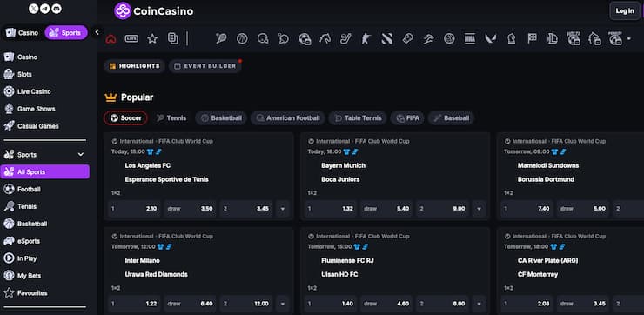Open the bet slip history icon
This screenshot has height=315, width=644.
(x=173, y=38)
